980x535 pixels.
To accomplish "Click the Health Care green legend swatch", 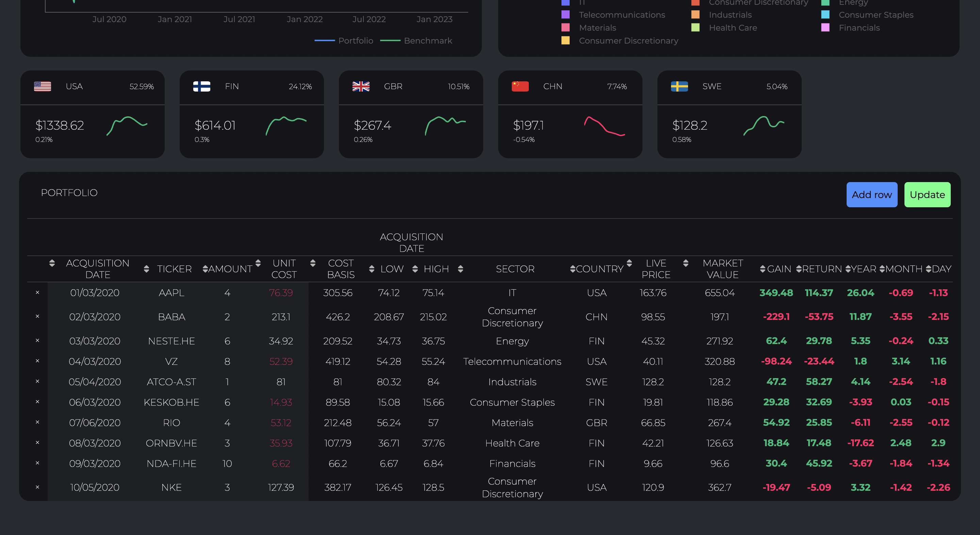I will pyautogui.click(x=696, y=28).
